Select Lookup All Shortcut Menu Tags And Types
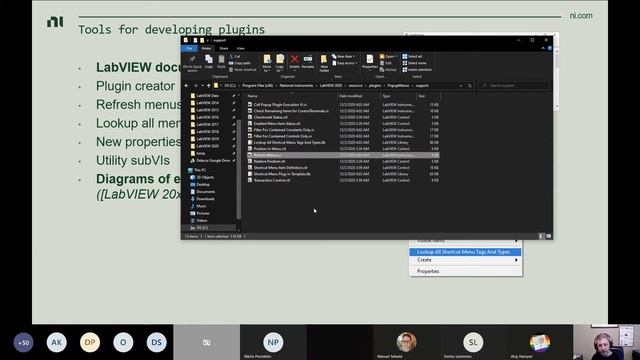The width and height of the screenshot is (640, 360). (465, 252)
